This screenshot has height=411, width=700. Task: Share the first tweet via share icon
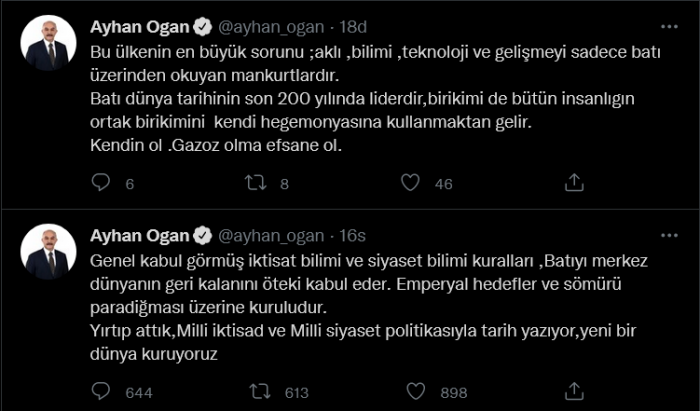[x=575, y=183]
